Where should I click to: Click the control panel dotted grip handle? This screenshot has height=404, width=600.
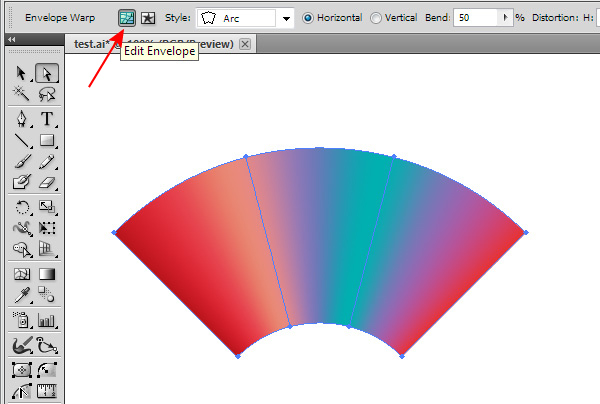11,18
